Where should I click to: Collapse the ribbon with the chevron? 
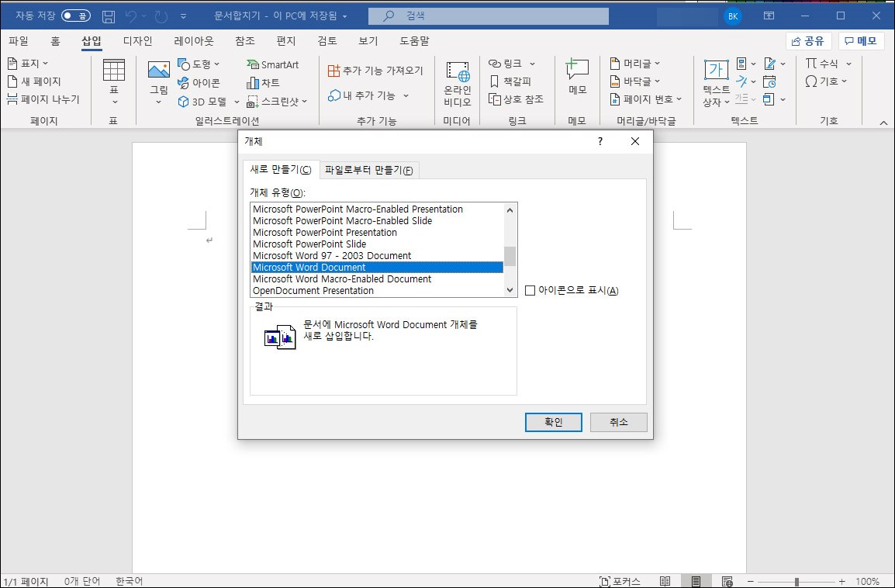883,122
